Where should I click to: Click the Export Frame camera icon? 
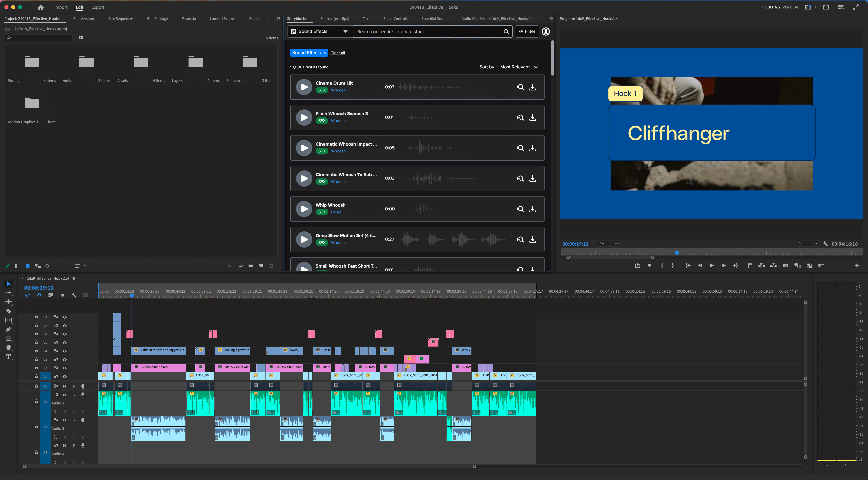coord(785,266)
